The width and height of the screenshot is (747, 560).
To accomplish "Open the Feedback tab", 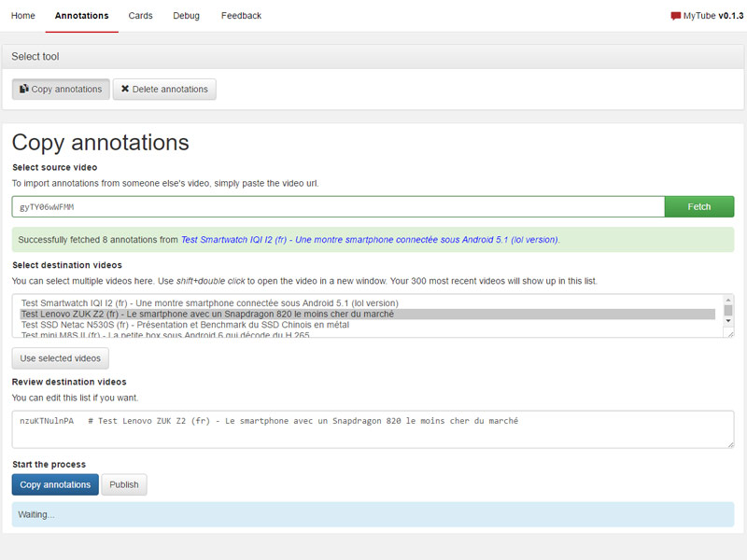I will click(x=241, y=16).
